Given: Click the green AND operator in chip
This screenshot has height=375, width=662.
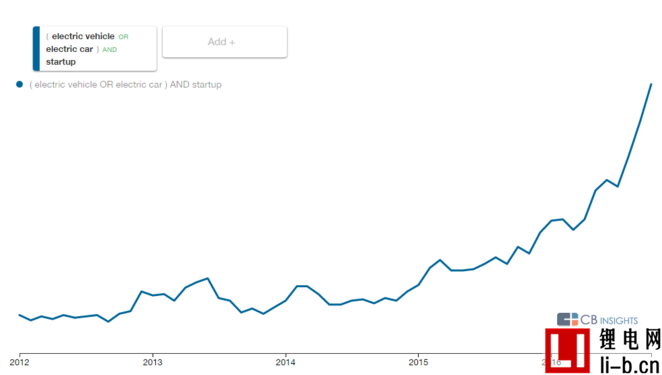Looking at the screenshot, I should tap(110, 49).
